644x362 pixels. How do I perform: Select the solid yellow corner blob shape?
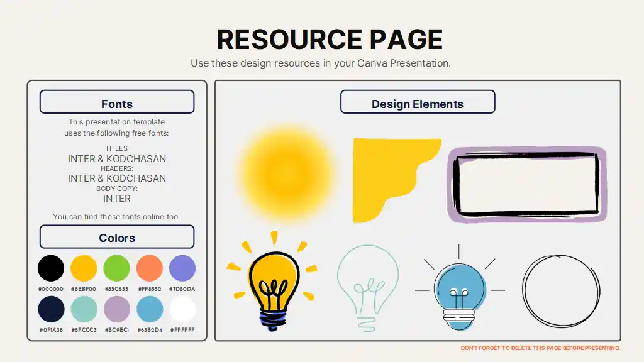(397, 180)
